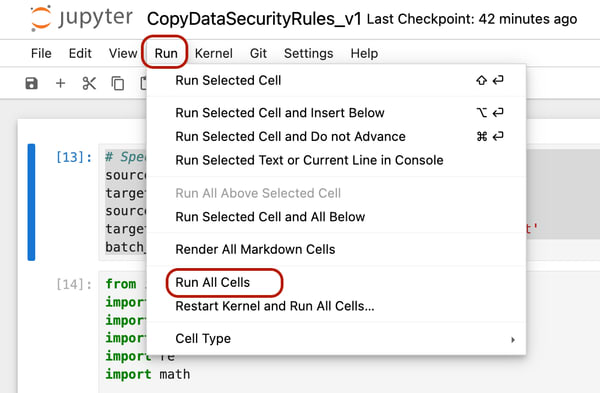600x393 pixels.
Task: Open the Kernel menu
Action: pyautogui.click(x=214, y=53)
